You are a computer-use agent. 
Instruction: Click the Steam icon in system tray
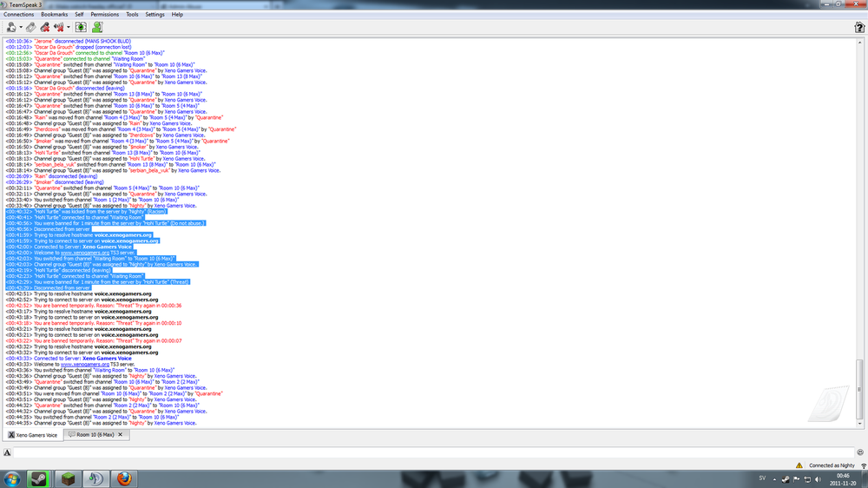tap(786, 479)
